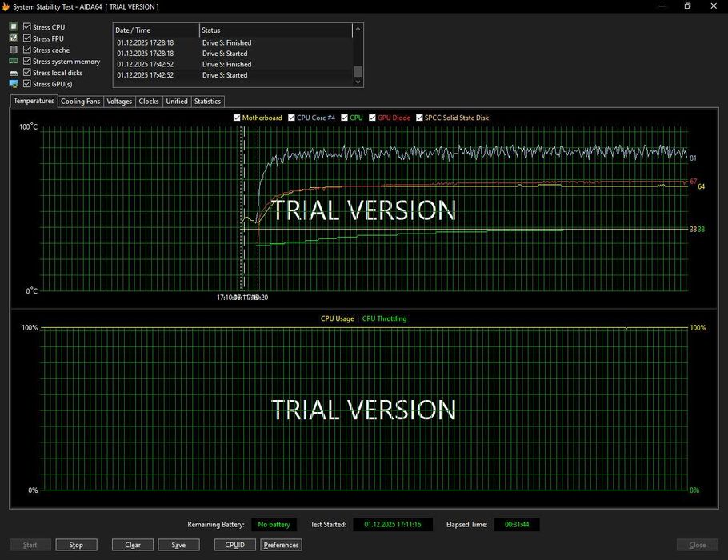Screen dimensions: 728x560
Task: Toggle the Stress GPU(s) checkbox
Action: pos(27,83)
